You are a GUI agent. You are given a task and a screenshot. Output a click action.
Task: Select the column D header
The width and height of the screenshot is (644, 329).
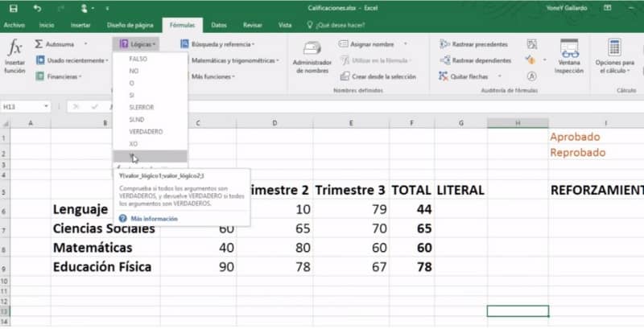pyautogui.click(x=275, y=123)
